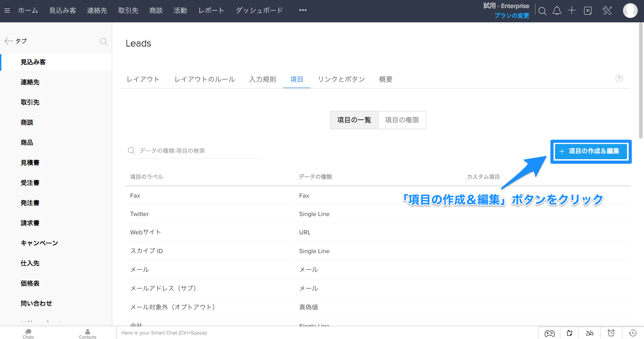
Task: Select the 項目 tab
Action: click(297, 79)
